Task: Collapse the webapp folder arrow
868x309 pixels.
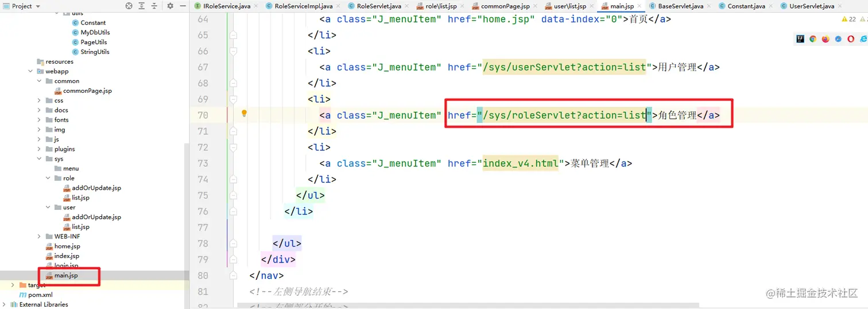Action: 30,71
